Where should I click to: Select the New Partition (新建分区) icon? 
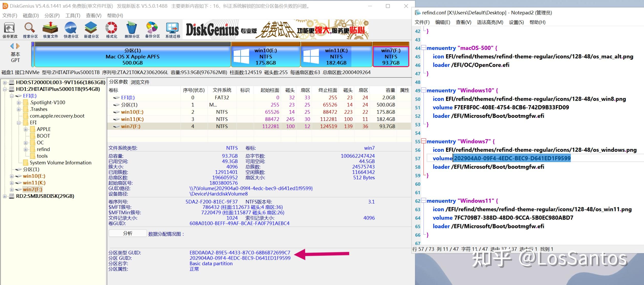click(x=91, y=30)
